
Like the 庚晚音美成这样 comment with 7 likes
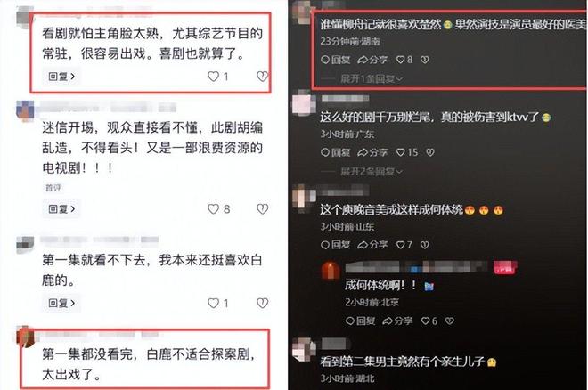(404, 245)
